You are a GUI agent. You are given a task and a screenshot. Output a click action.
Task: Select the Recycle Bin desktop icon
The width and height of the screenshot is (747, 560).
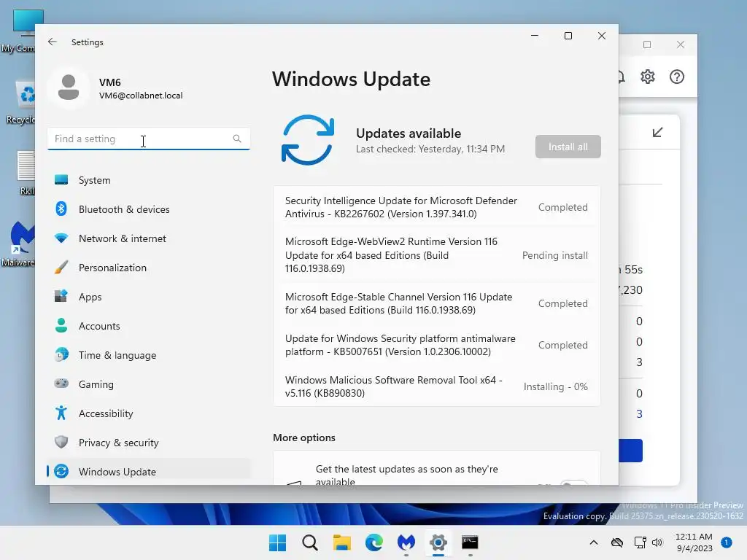[x=21, y=102]
